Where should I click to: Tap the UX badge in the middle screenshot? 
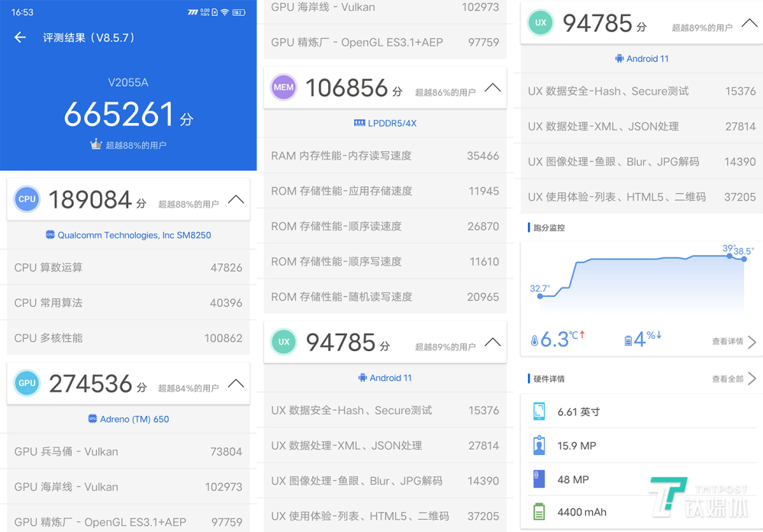[x=284, y=342]
